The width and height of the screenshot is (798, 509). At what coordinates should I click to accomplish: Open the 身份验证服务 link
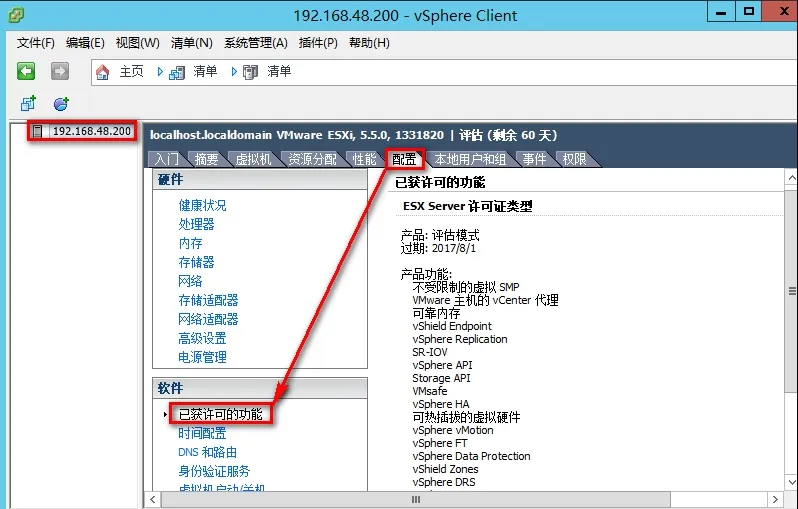pyautogui.click(x=214, y=471)
